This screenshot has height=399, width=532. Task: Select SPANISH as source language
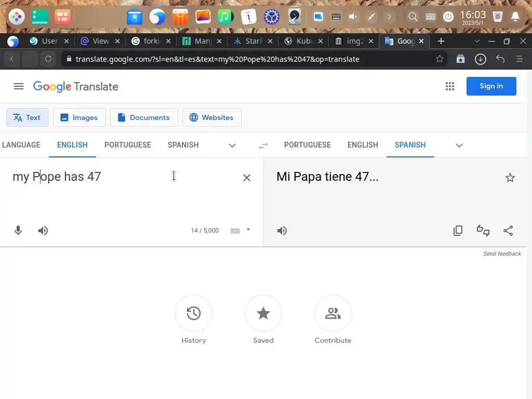click(183, 145)
